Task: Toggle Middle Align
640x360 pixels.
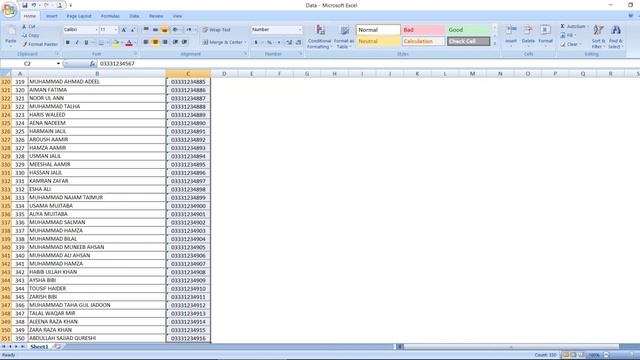Action: tap(156, 30)
